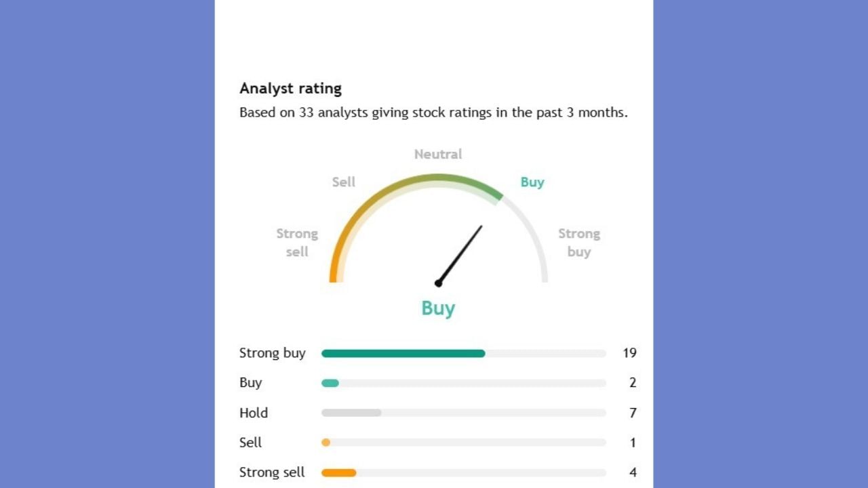
Task: Click the Hold count of 7
Action: coord(633,413)
